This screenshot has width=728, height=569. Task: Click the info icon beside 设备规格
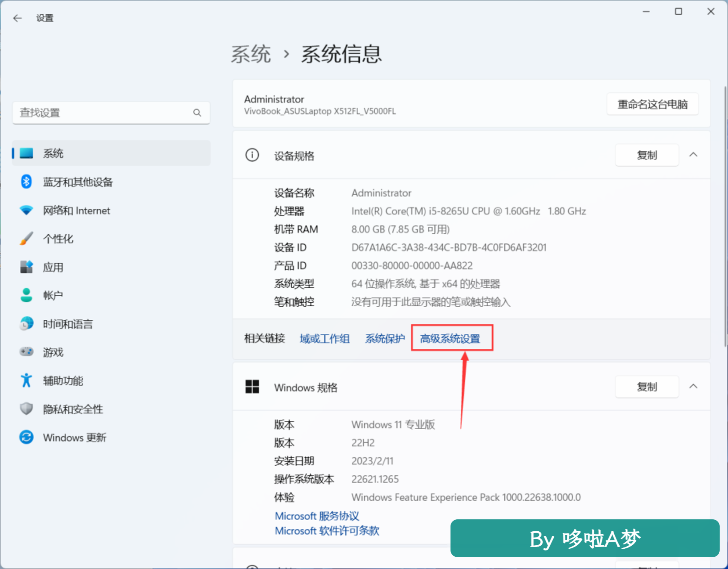(252, 155)
